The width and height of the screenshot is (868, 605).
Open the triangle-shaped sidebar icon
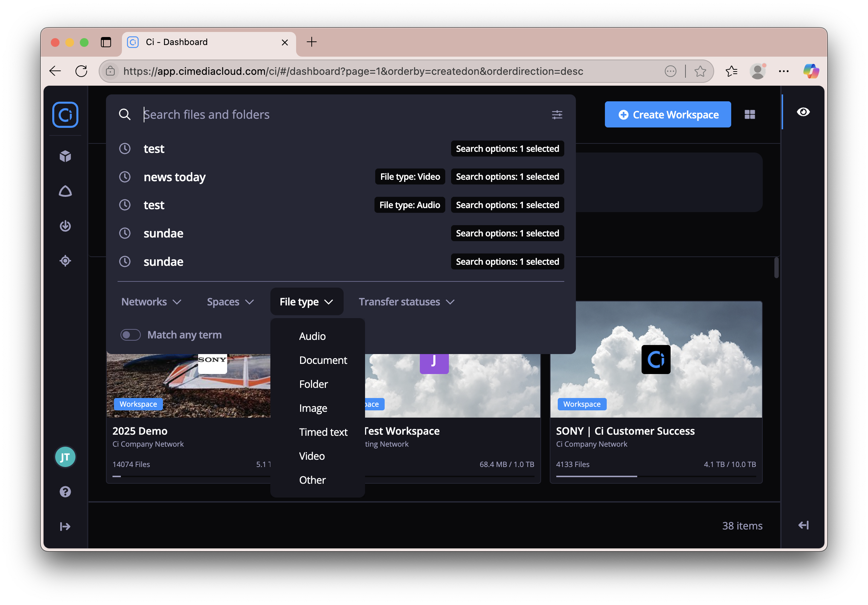coord(65,191)
